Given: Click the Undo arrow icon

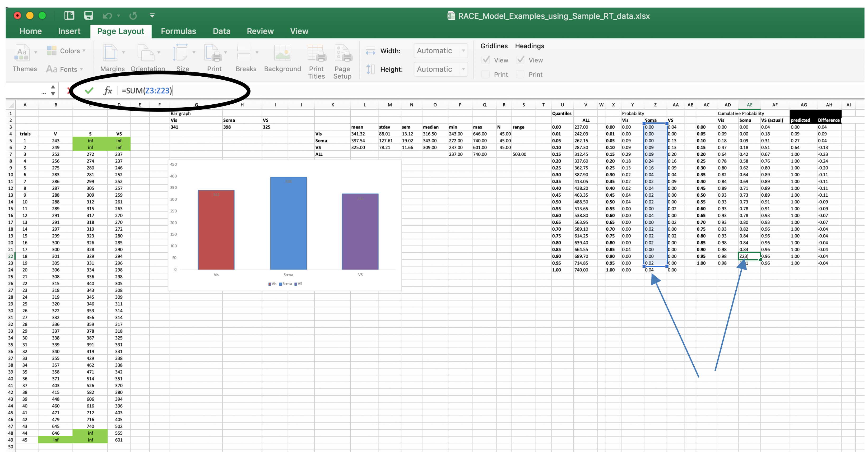Looking at the screenshot, I should [107, 16].
